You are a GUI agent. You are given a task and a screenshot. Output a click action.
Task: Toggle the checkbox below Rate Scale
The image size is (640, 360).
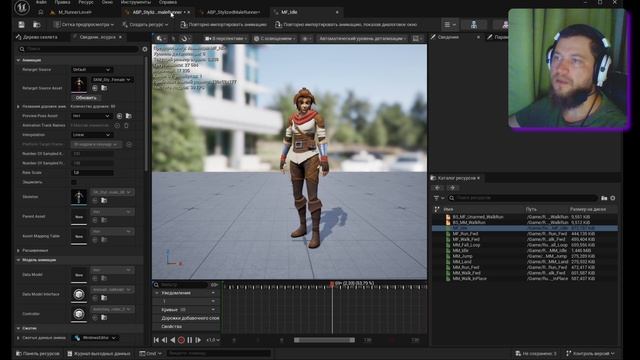click(x=74, y=182)
